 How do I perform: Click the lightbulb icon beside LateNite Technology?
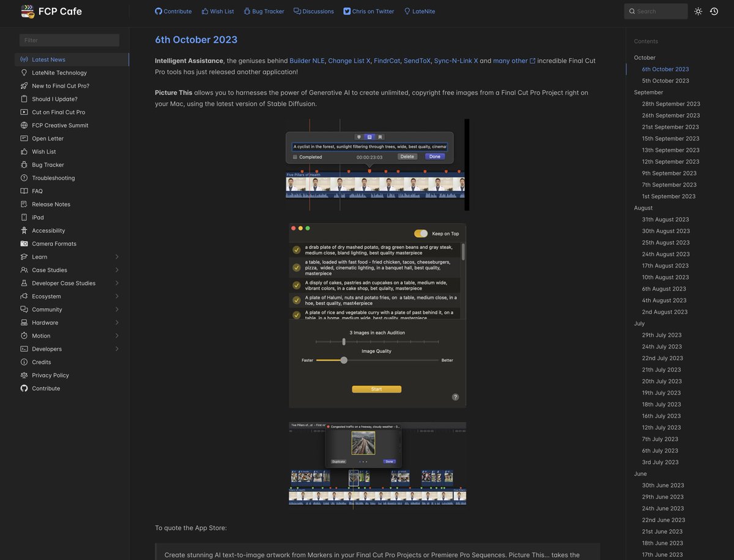(24, 73)
